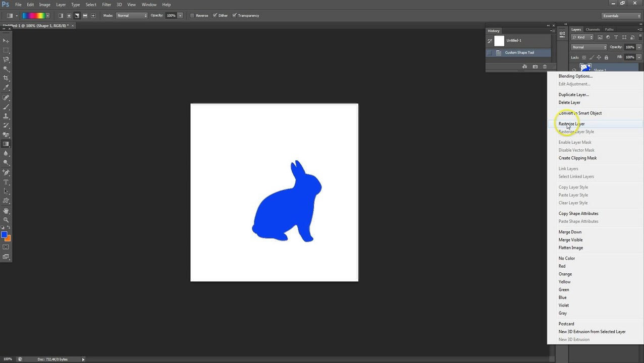The width and height of the screenshot is (644, 363).
Task: Click the lock all padlock icon
Action: pyautogui.click(x=606, y=57)
